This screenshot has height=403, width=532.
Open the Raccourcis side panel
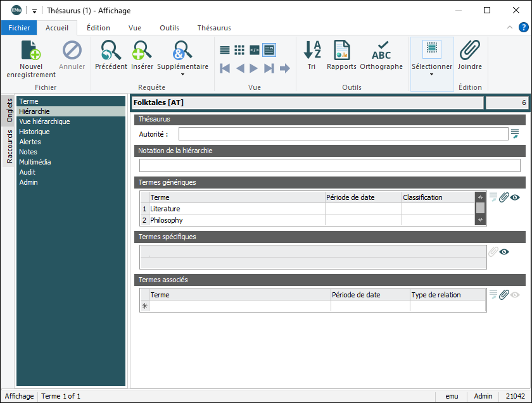click(x=9, y=147)
